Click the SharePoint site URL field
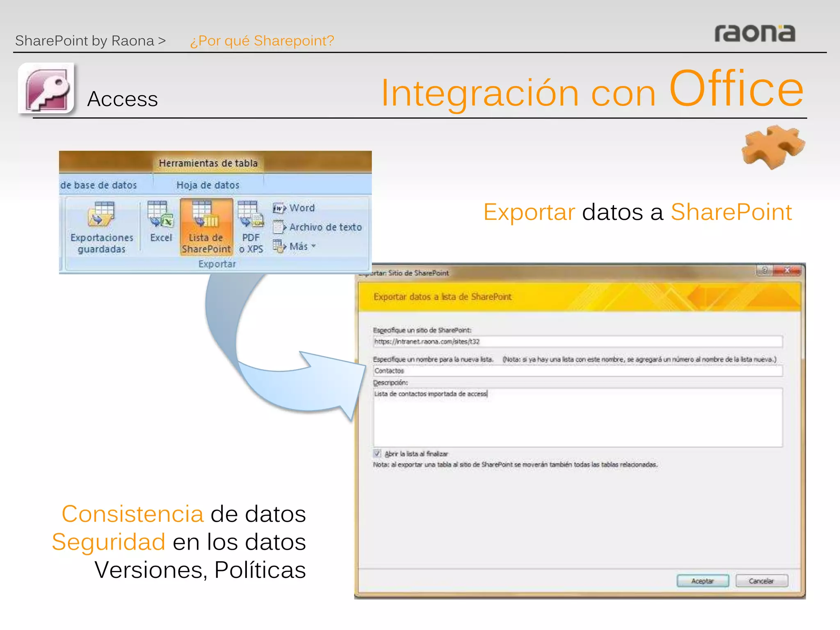 (x=577, y=341)
